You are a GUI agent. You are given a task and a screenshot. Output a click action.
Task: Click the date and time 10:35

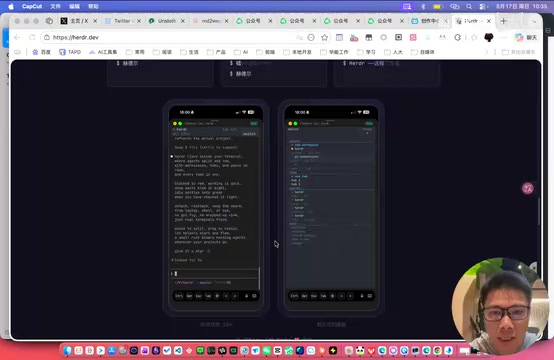pos(521,6)
